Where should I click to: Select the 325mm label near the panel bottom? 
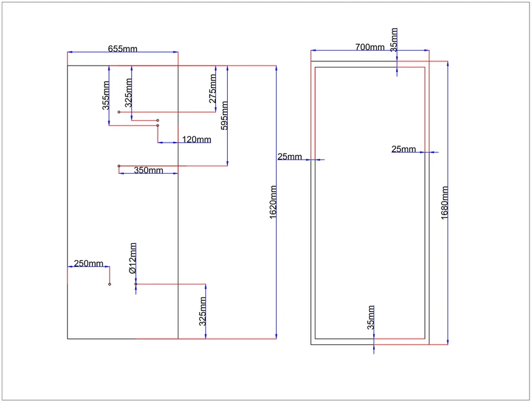coord(203,311)
